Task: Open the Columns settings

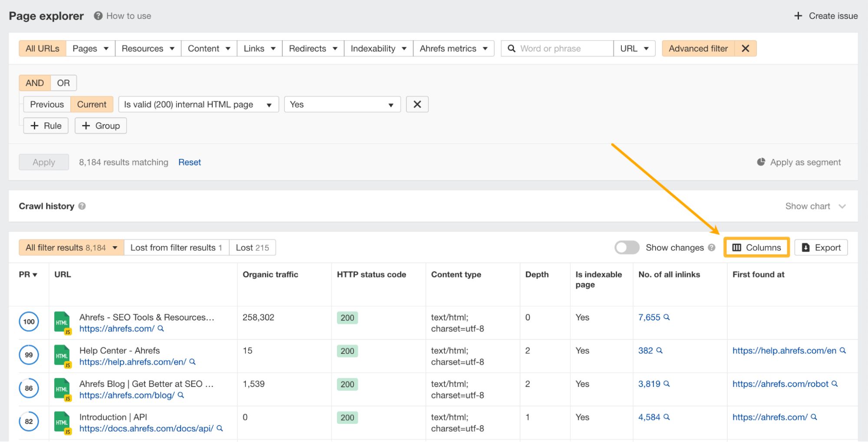Action: 756,247
